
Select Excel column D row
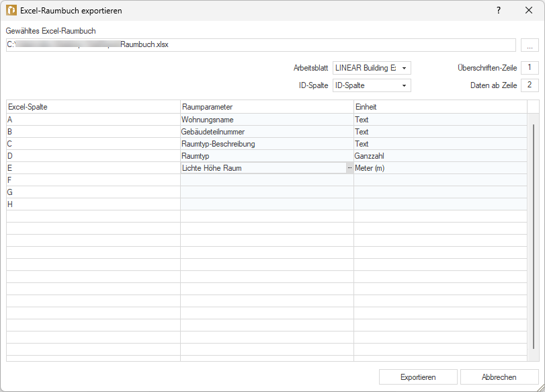click(93, 156)
